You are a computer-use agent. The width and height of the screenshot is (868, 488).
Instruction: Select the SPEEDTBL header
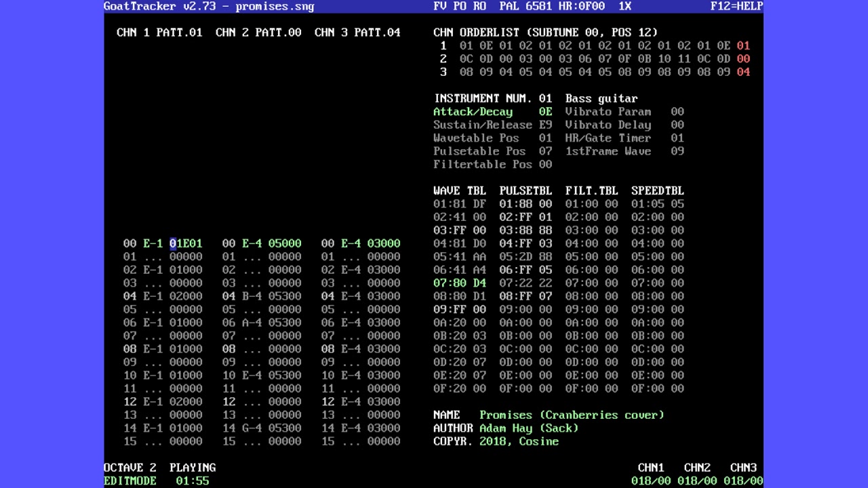coord(658,191)
